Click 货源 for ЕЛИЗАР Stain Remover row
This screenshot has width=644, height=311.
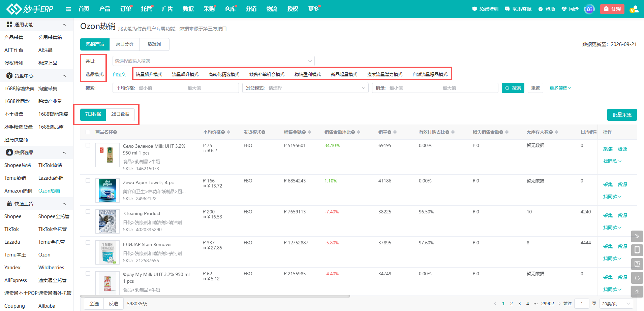pyautogui.click(x=622, y=246)
